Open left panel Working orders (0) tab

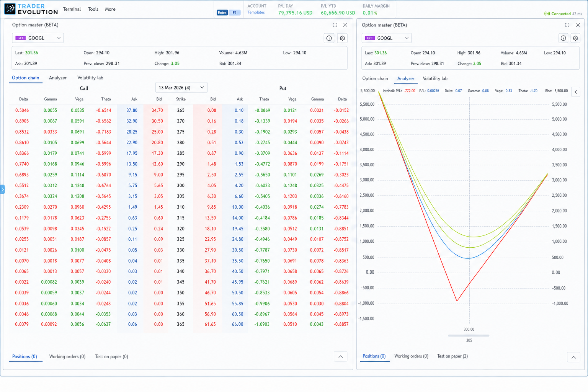pyautogui.click(x=67, y=356)
